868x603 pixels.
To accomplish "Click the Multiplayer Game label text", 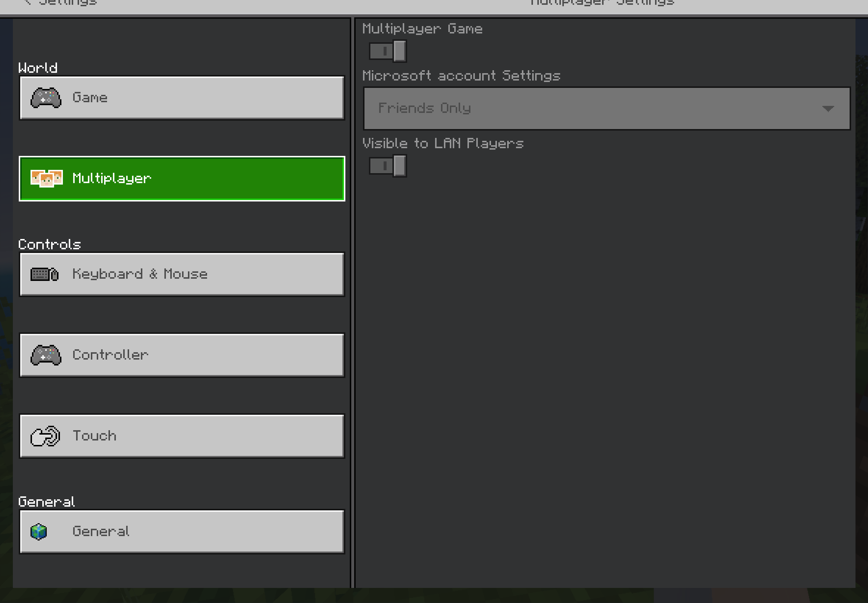I will click(422, 29).
